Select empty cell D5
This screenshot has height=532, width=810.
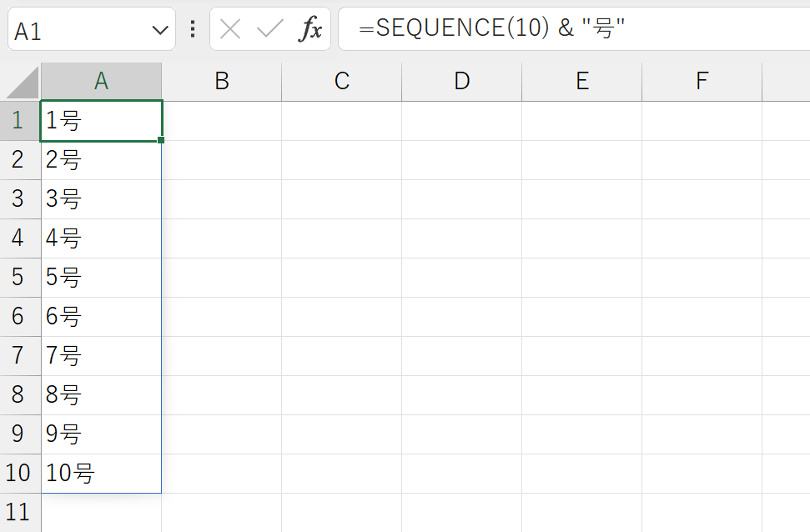pyautogui.click(x=462, y=278)
